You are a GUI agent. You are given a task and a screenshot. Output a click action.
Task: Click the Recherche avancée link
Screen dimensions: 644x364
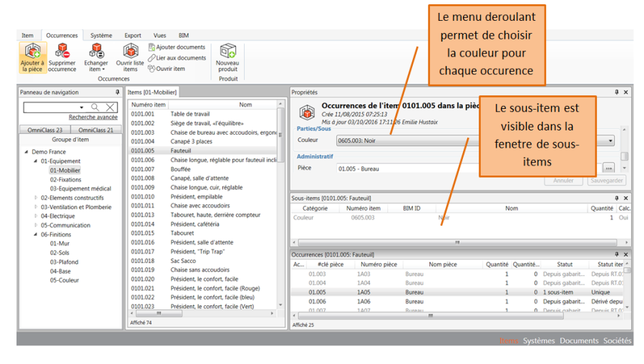click(x=93, y=118)
